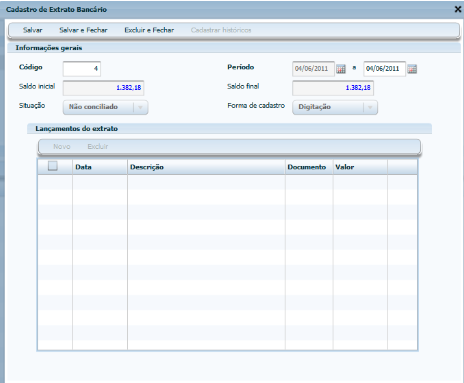Tick the select-all checkbox in the table header
464x383 pixels.
click(x=53, y=166)
